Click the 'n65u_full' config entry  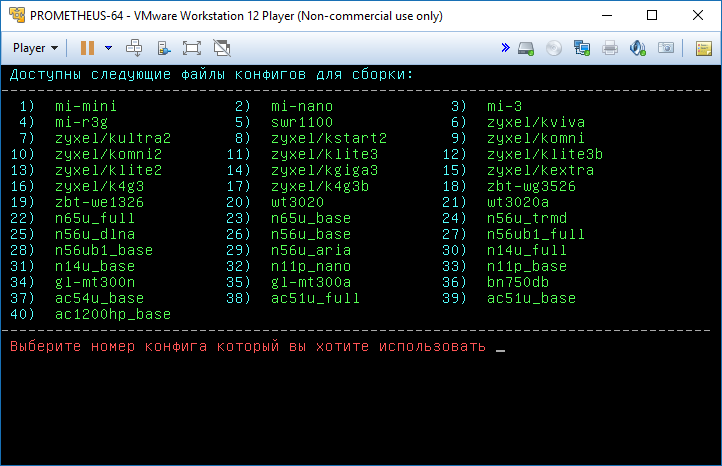click(x=95, y=218)
